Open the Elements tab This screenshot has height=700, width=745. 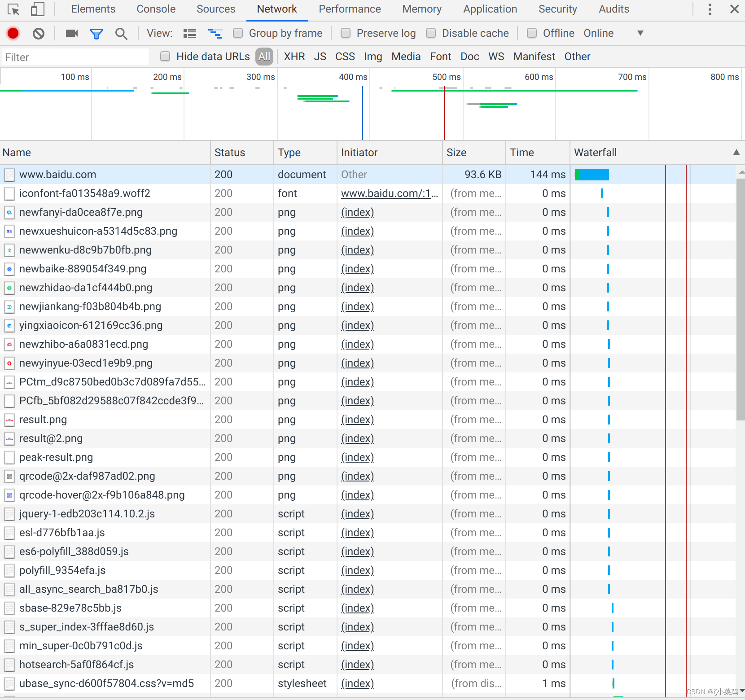tap(93, 9)
